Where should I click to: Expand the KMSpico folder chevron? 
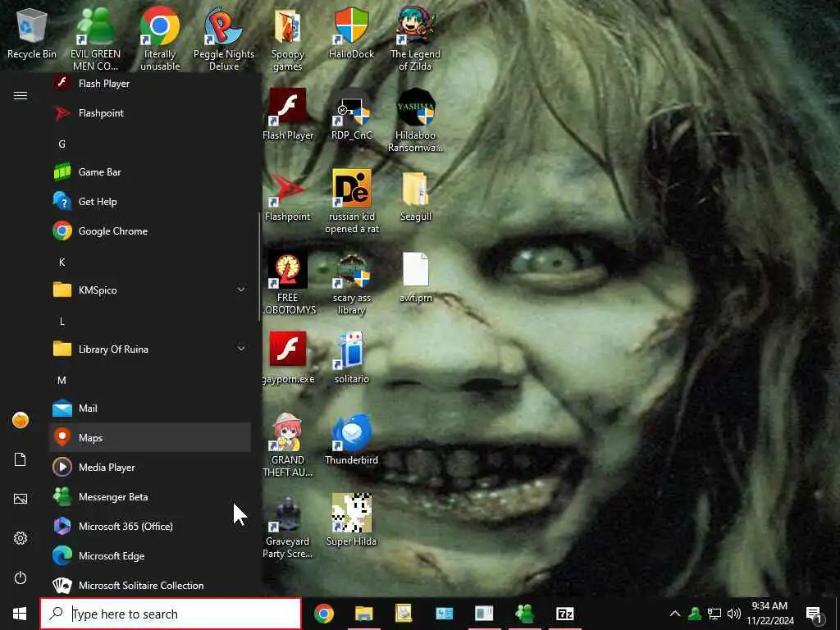(241, 290)
